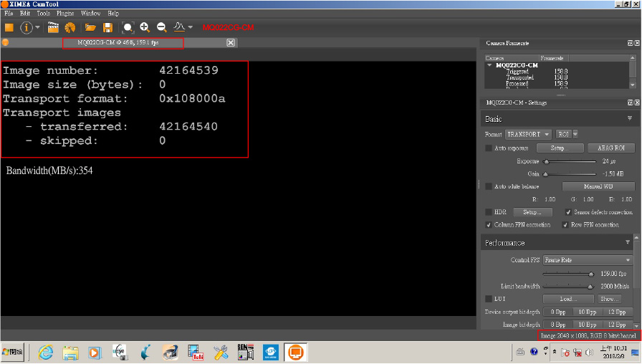642x364 pixels.
Task: Enable the Auto exposure checkbox
Action: point(489,148)
